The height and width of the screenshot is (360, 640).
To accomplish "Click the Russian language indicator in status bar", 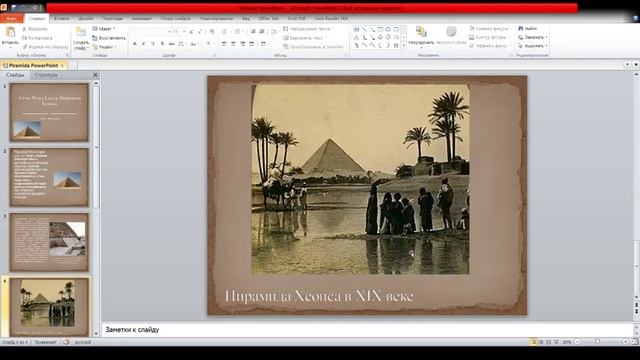I will 83,342.
